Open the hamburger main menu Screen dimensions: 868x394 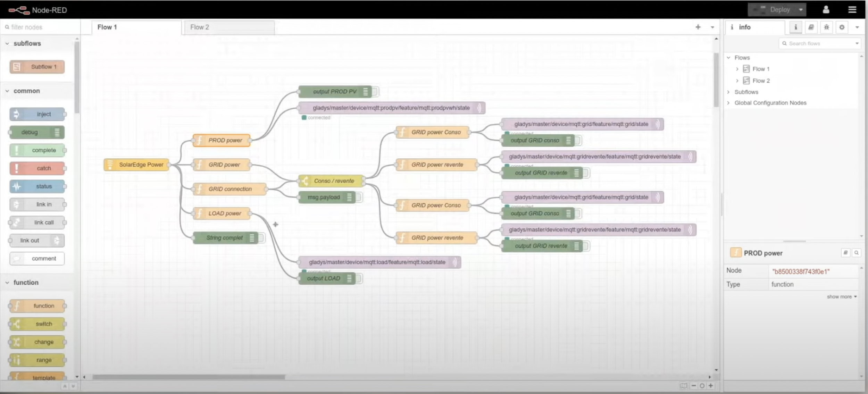coord(852,10)
